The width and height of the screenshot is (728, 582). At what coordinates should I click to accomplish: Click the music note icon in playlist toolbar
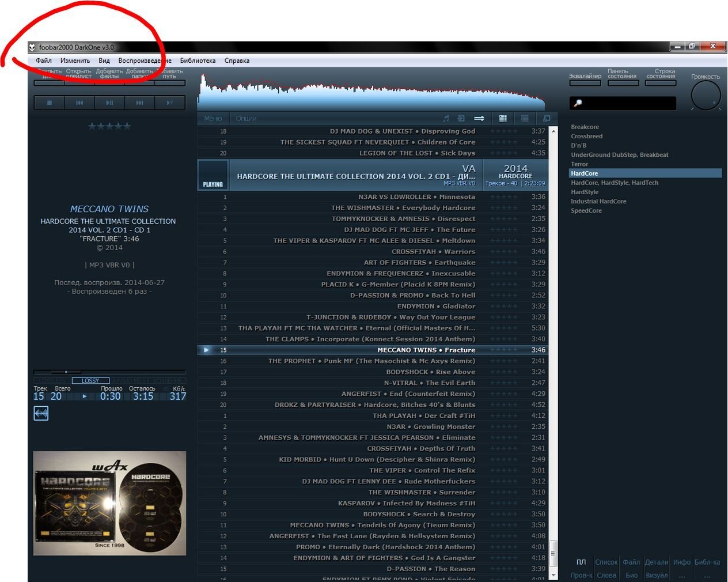click(x=445, y=119)
